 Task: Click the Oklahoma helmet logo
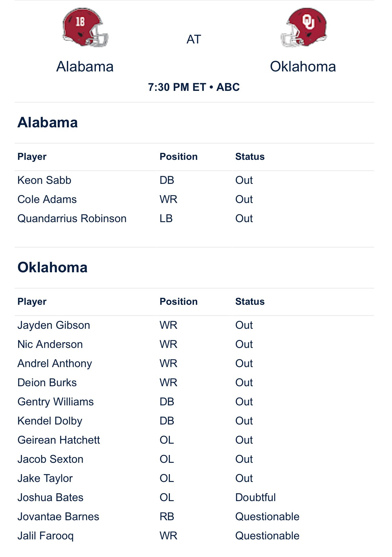(x=304, y=27)
